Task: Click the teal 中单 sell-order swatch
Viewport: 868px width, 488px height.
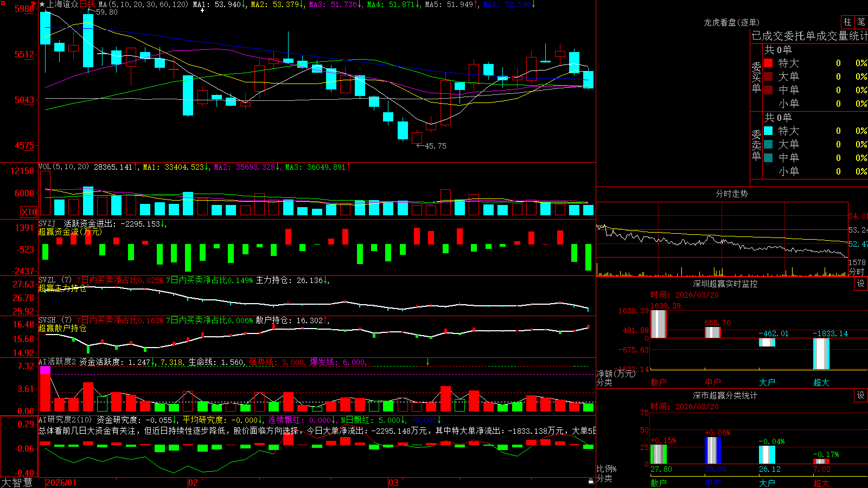Action: [768, 158]
